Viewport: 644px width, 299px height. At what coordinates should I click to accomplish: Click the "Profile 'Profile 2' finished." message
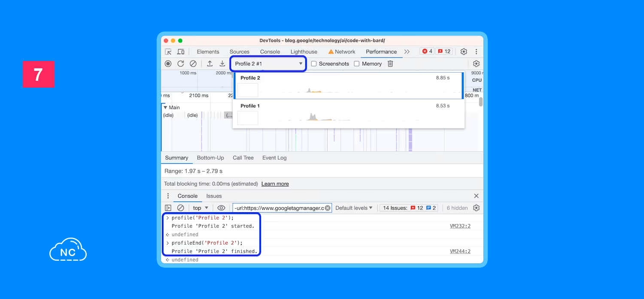pos(214,251)
